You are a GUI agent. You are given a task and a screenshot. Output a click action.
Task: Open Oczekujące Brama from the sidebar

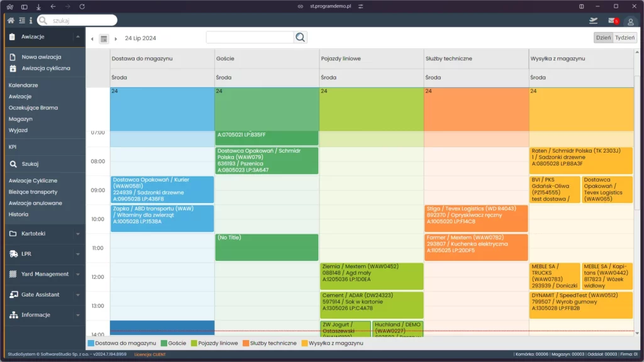pyautogui.click(x=33, y=107)
